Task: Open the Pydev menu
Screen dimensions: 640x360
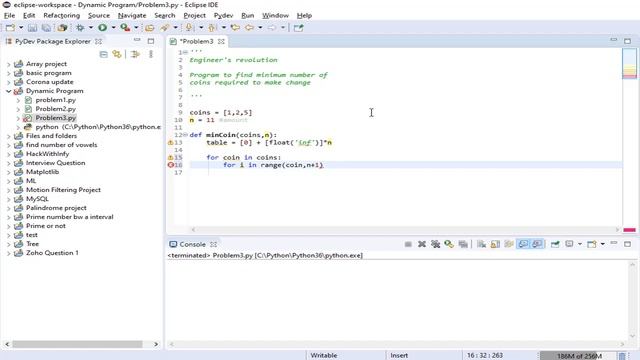Action: [223, 16]
